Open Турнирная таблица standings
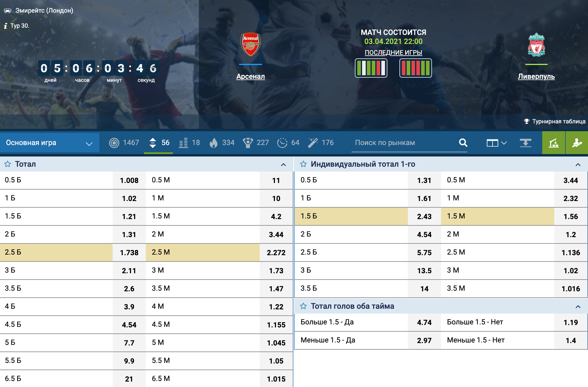This screenshot has height=387, width=588. tap(559, 121)
